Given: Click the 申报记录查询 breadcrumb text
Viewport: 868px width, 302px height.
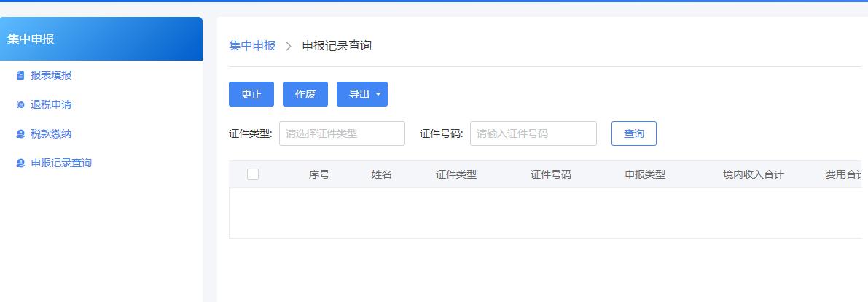Looking at the screenshot, I should [337, 45].
